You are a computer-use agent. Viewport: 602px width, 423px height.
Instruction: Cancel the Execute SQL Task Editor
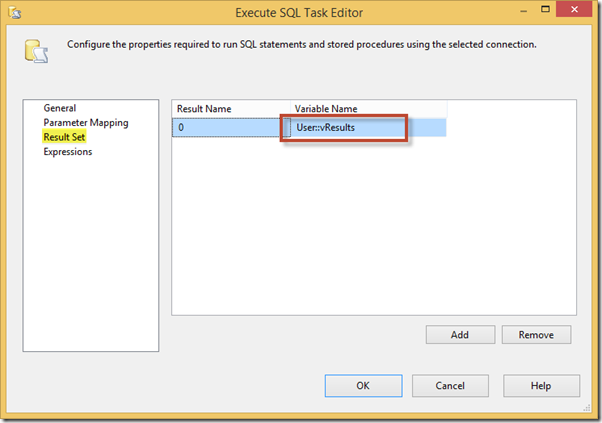450,385
